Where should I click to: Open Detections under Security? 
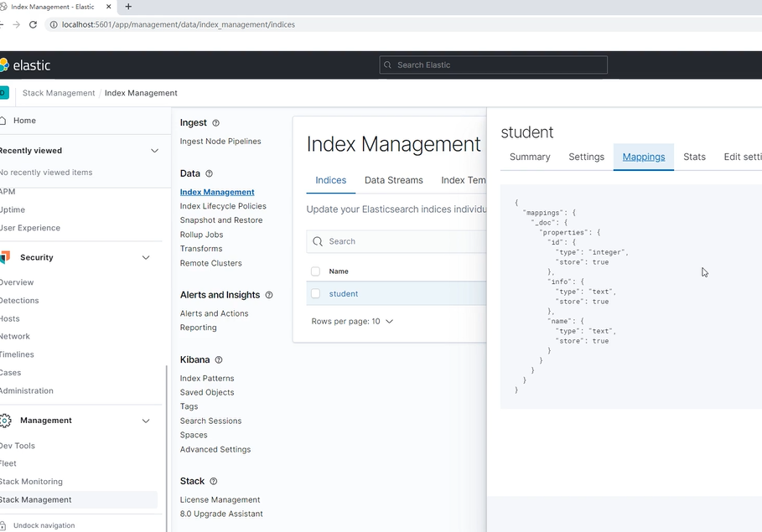(19, 301)
